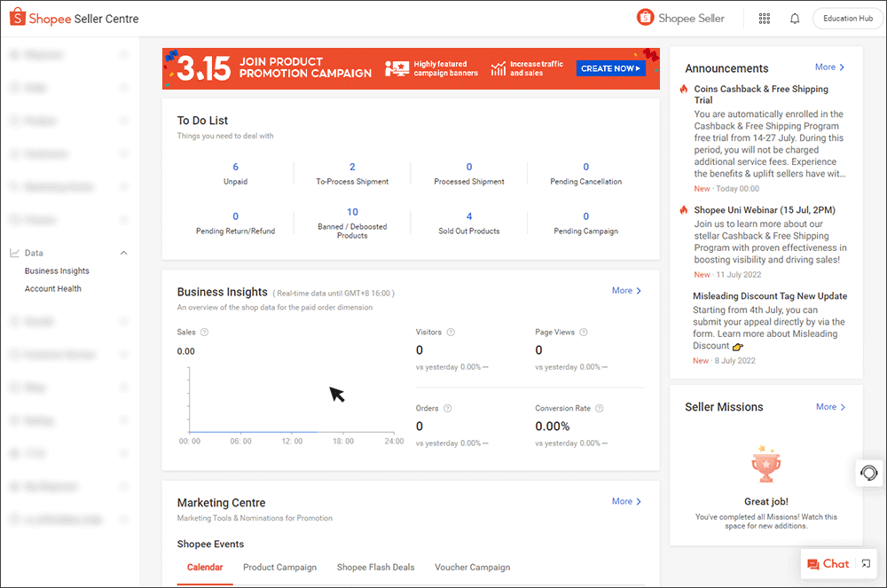This screenshot has height=588, width=887.
Task: Click the Page Views help icon
Action: (x=584, y=332)
